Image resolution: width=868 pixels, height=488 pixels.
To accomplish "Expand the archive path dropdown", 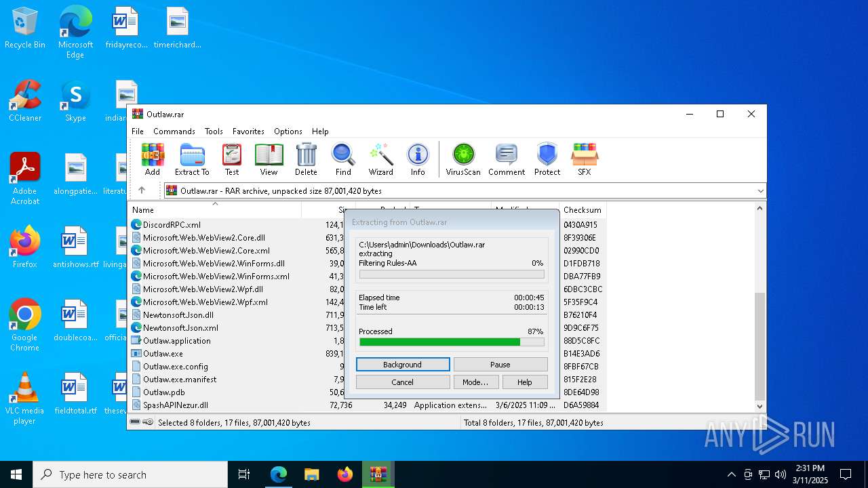I will [x=760, y=191].
